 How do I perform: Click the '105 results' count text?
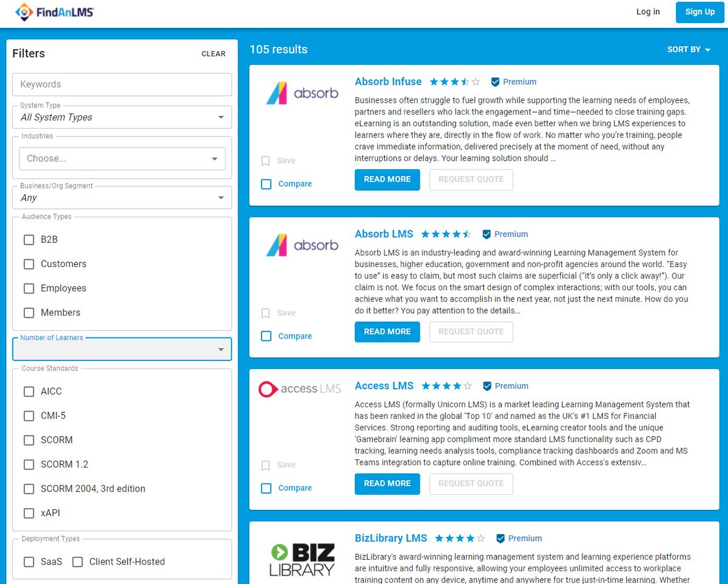(278, 50)
